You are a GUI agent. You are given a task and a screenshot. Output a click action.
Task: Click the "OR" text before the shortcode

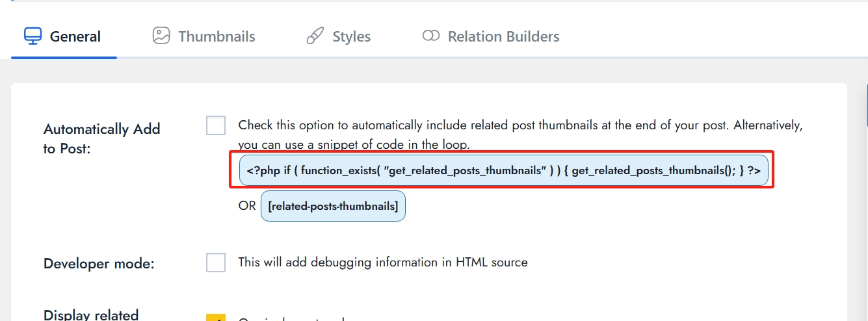[x=247, y=206]
